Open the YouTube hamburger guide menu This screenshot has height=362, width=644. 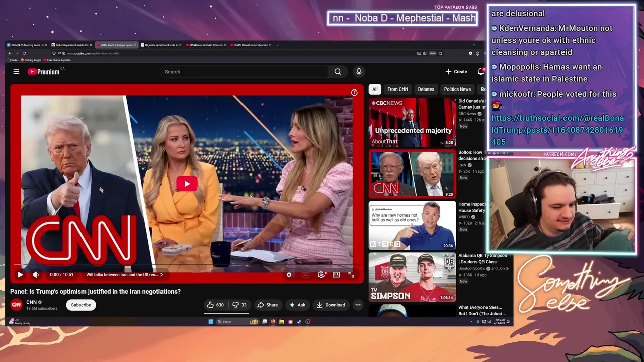pyautogui.click(x=16, y=72)
